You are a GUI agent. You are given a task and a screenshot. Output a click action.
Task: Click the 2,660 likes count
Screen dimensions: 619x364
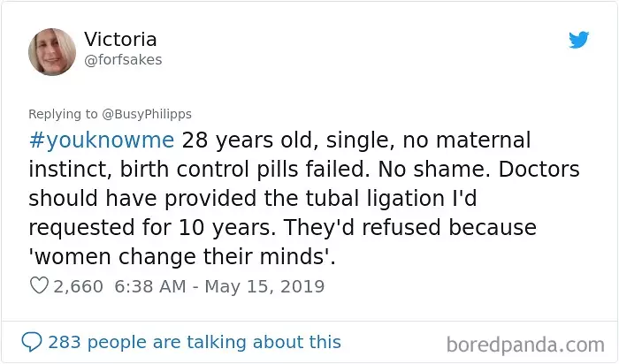78,286
